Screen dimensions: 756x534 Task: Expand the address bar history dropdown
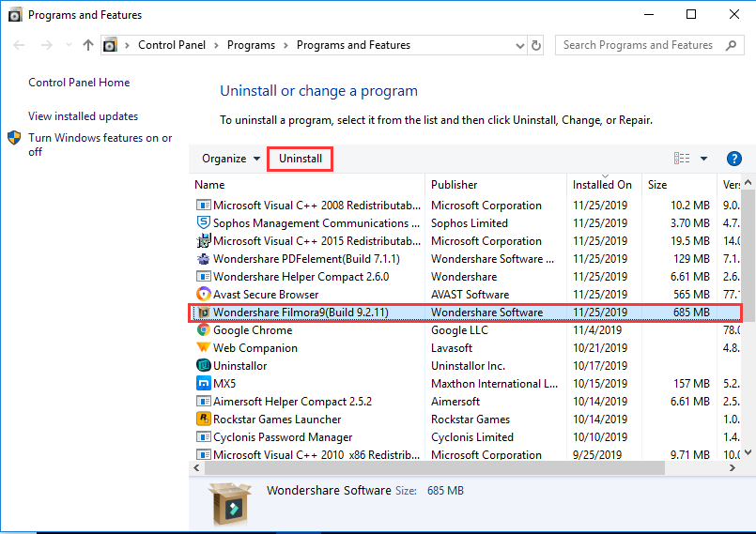click(519, 46)
